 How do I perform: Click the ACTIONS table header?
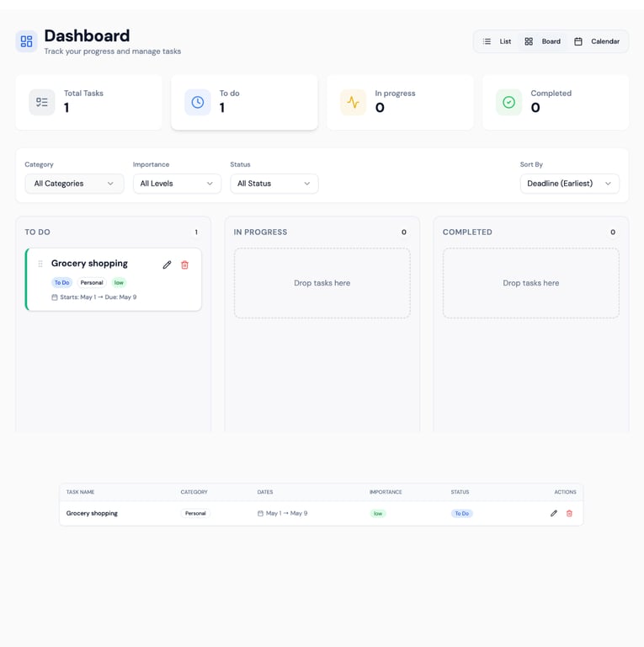tap(565, 492)
